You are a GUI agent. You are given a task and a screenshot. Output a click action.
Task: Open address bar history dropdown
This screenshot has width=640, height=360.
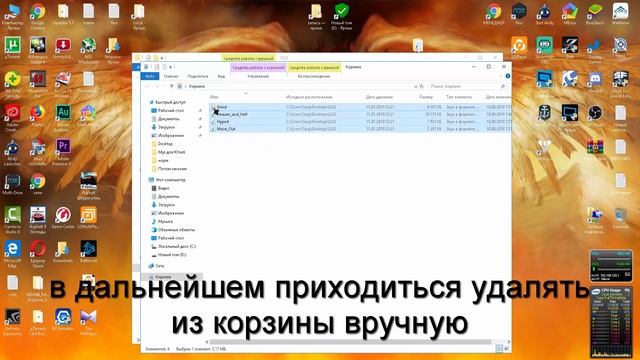pyautogui.click(x=416, y=86)
